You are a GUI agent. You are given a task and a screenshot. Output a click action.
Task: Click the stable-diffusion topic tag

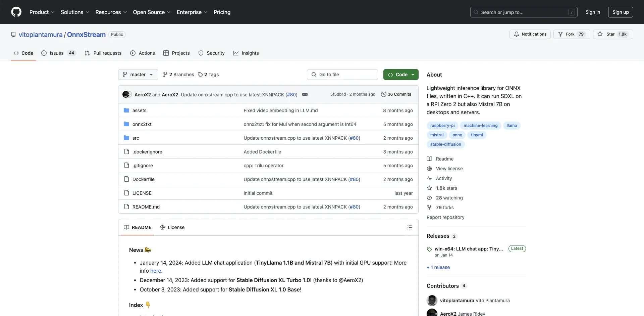(x=445, y=144)
